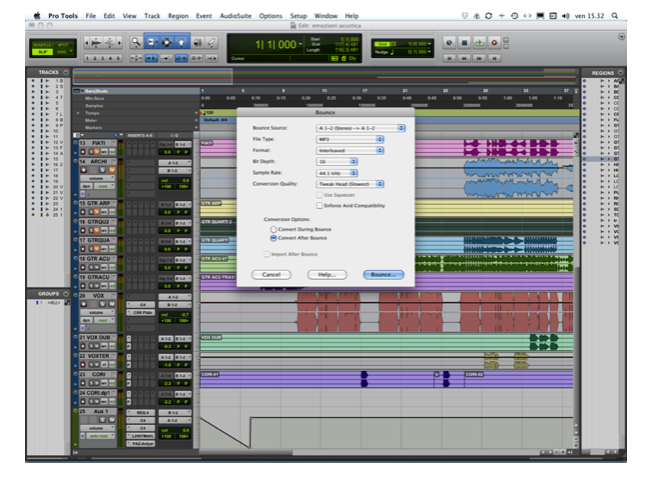Click the Play transport button
This screenshot has width=652, height=480.
479,42
